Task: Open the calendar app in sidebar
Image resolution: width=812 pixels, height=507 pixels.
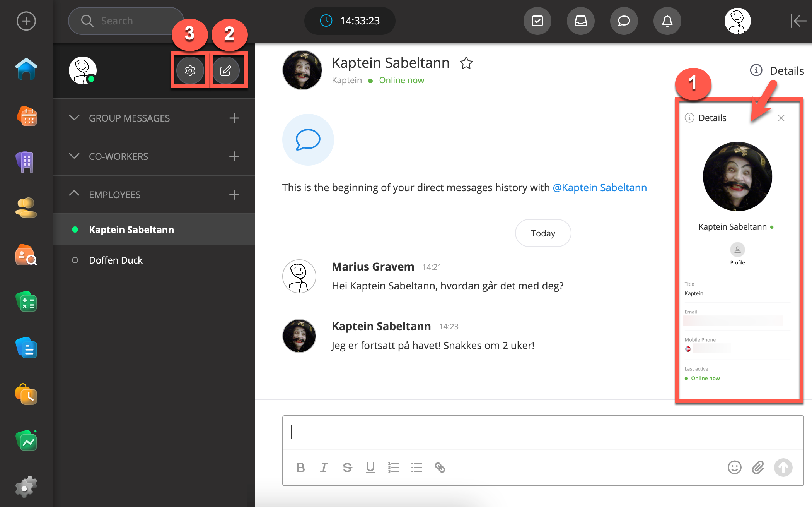Action: coord(27,116)
